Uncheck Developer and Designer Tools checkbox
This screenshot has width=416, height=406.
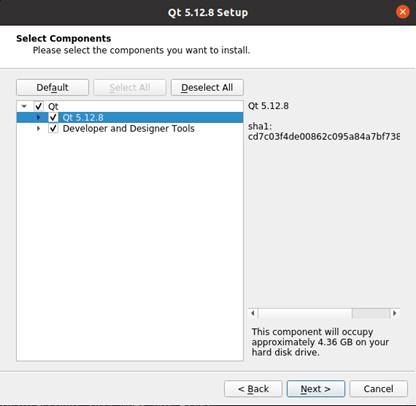point(53,128)
